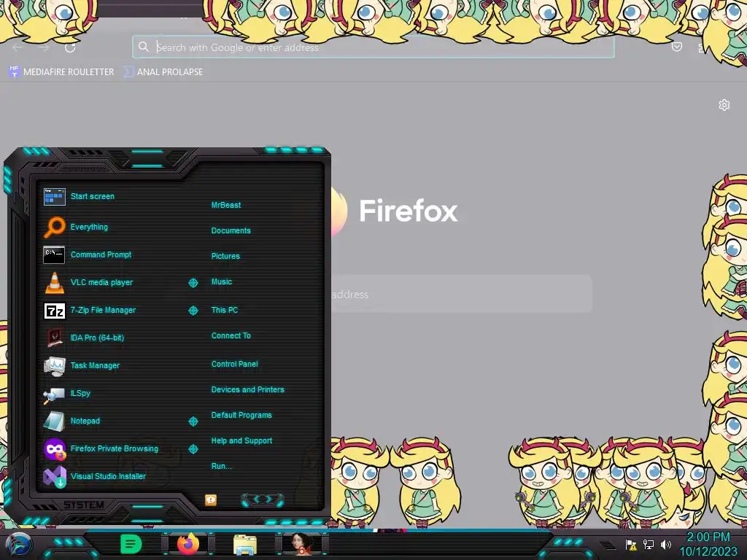Open the Task Manager icon
Screen dimensions: 747x560
coord(54,366)
